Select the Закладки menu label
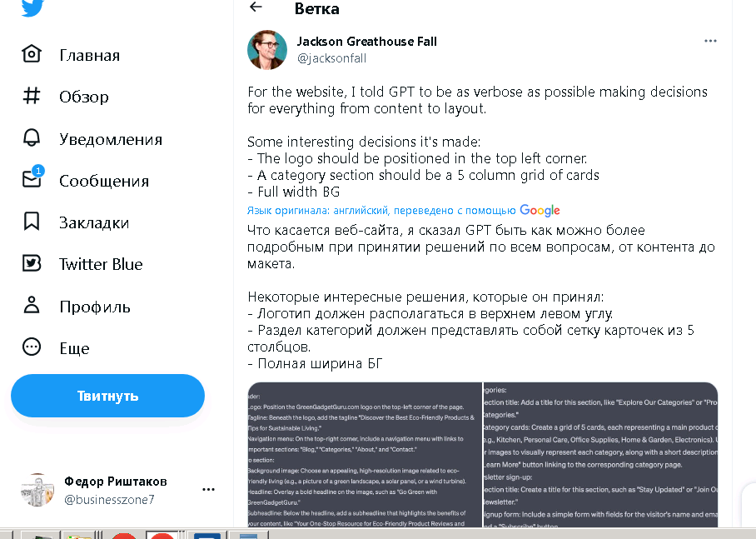Viewport: 756px width, 539px height. pos(94,222)
